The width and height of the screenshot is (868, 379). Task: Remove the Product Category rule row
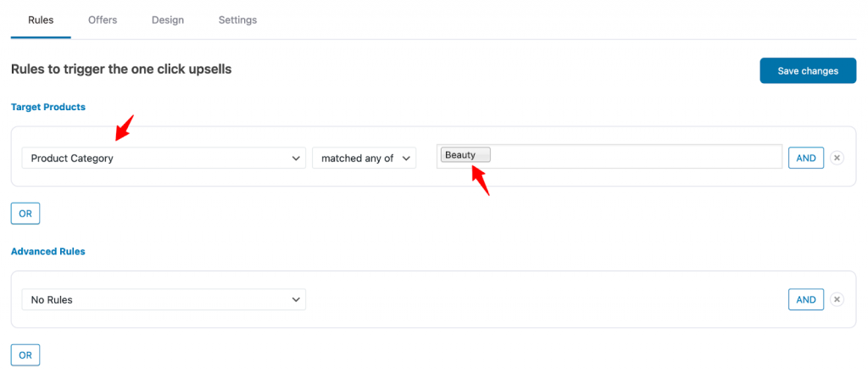(837, 158)
